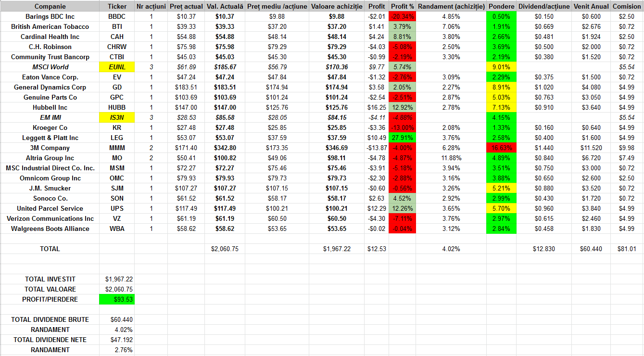Click Hubbell's 12.92% profit percent cell

(403, 107)
